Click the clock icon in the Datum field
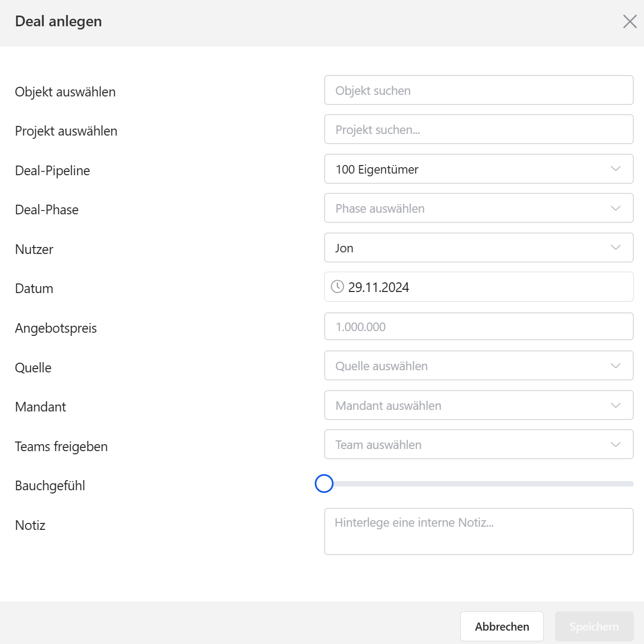This screenshot has width=644, height=644. point(337,287)
